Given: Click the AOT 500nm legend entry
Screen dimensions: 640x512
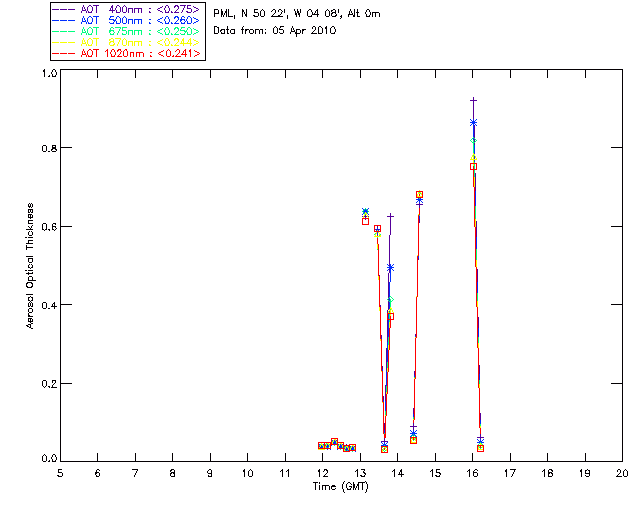Looking at the screenshot, I should coord(126,20).
